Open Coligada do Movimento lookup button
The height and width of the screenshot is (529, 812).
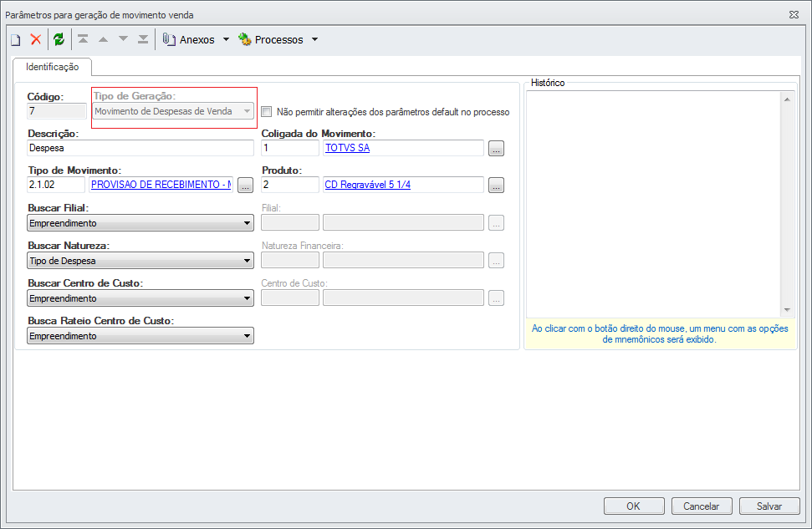(x=496, y=149)
